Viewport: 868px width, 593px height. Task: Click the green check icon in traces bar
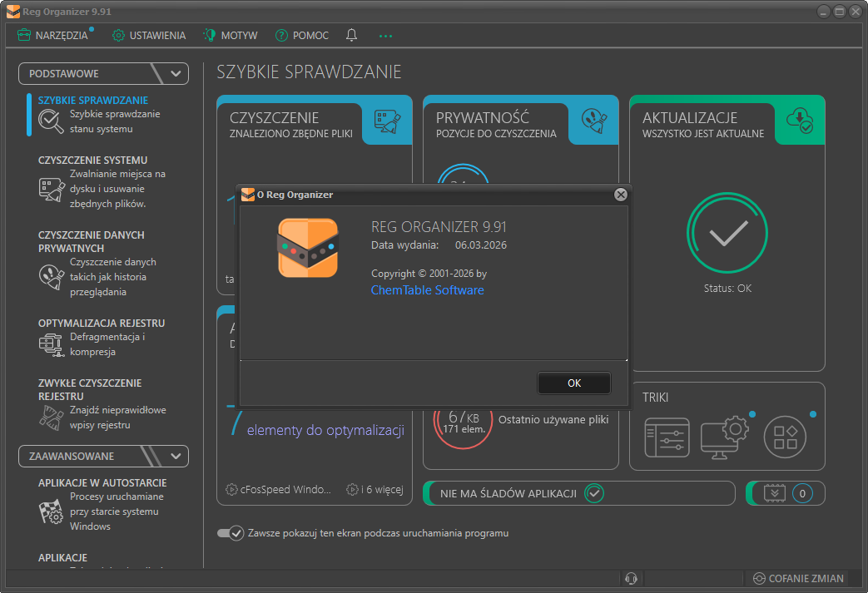tap(594, 493)
